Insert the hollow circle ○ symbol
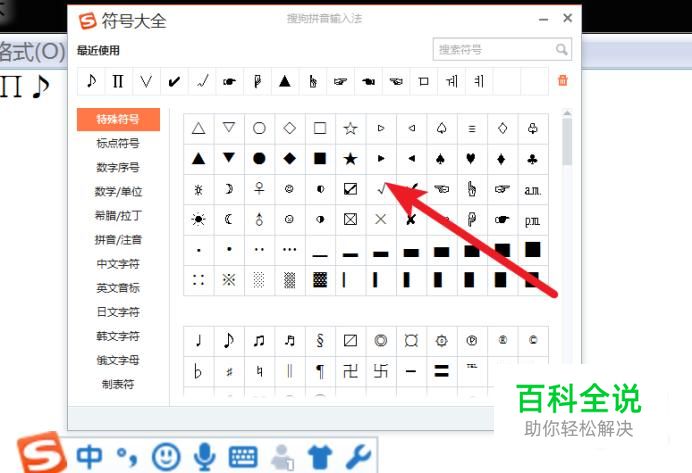692x473 pixels. pos(259,128)
